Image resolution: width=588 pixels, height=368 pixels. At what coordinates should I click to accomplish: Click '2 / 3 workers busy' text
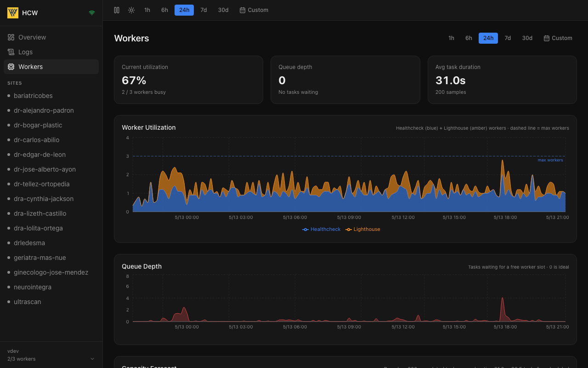[x=144, y=92]
